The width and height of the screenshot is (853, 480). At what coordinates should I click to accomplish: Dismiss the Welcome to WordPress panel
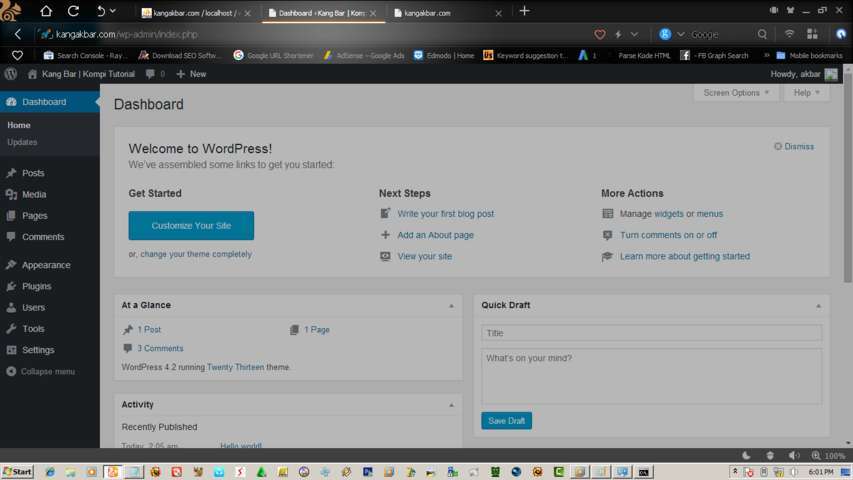(794, 146)
